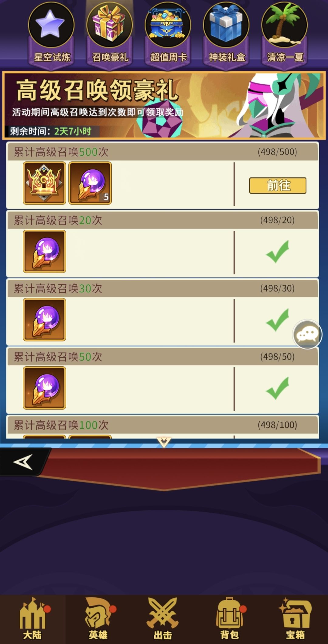Image resolution: width=328 pixels, height=644 pixels.
Task: Collapse the panel using the back arrow
Action: [x=24, y=462]
